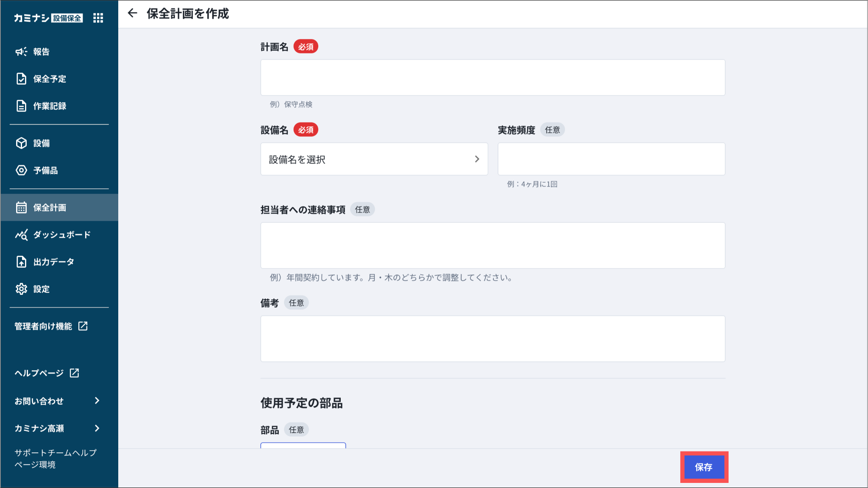Click the 保全予定 checklist icon
This screenshot has width=868, height=488.
point(21,79)
